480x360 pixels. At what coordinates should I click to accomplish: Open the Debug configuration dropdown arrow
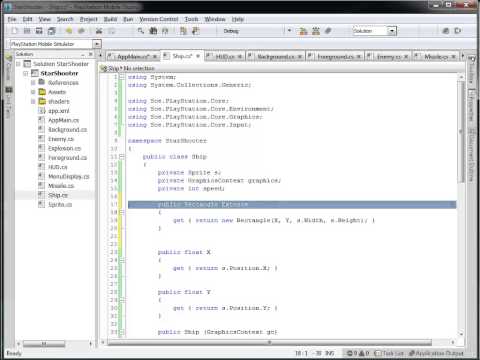[x=289, y=31]
